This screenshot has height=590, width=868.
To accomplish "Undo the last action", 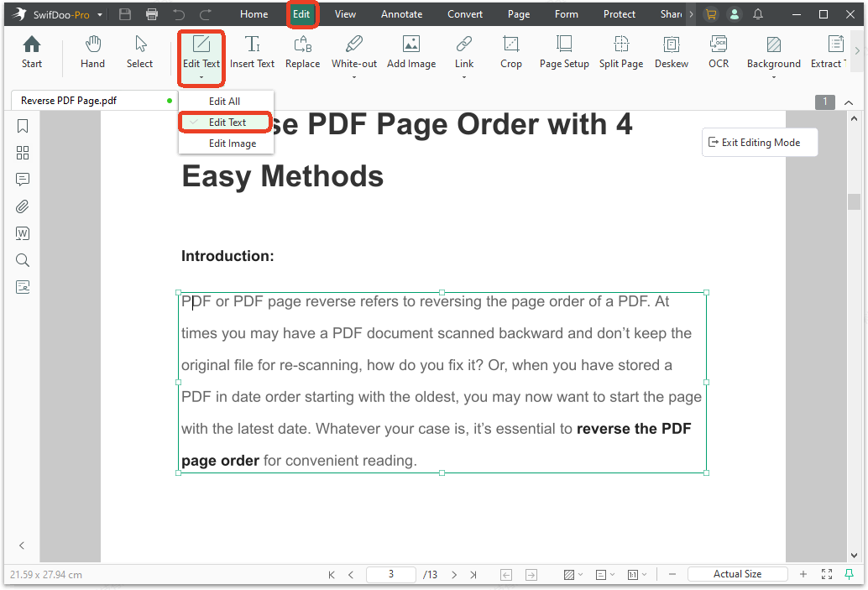I will coord(179,14).
